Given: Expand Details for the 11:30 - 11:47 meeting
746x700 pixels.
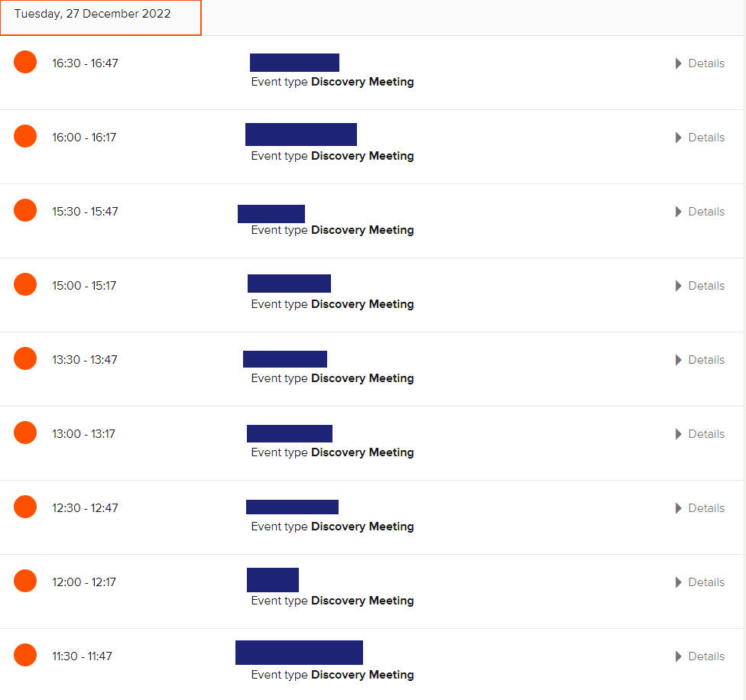Looking at the screenshot, I should (700, 656).
